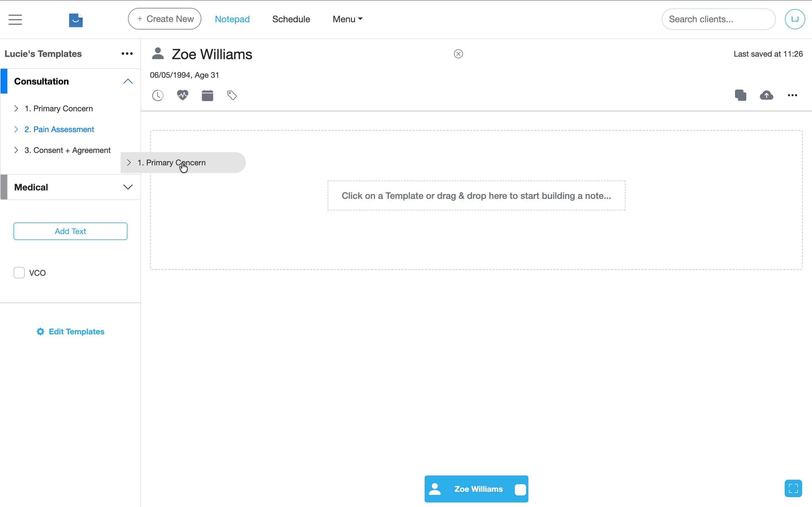The width and height of the screenshot is (812, 507).
Task: Click the hamburger menu icon
Action: 15,19
